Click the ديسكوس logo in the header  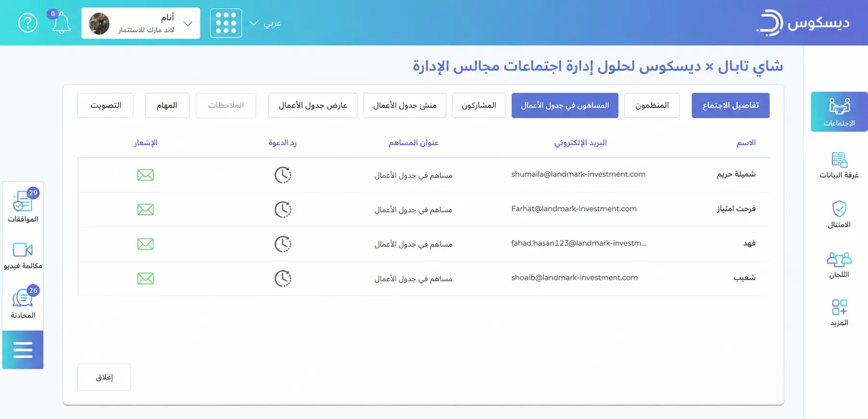803,23
